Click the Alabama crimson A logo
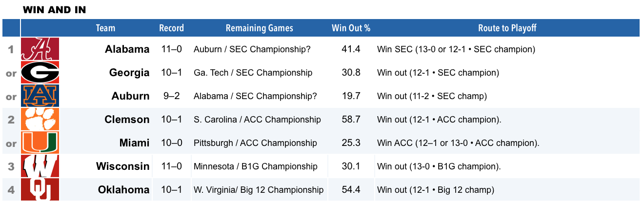 pyautogui.click(x=40, y=49)
